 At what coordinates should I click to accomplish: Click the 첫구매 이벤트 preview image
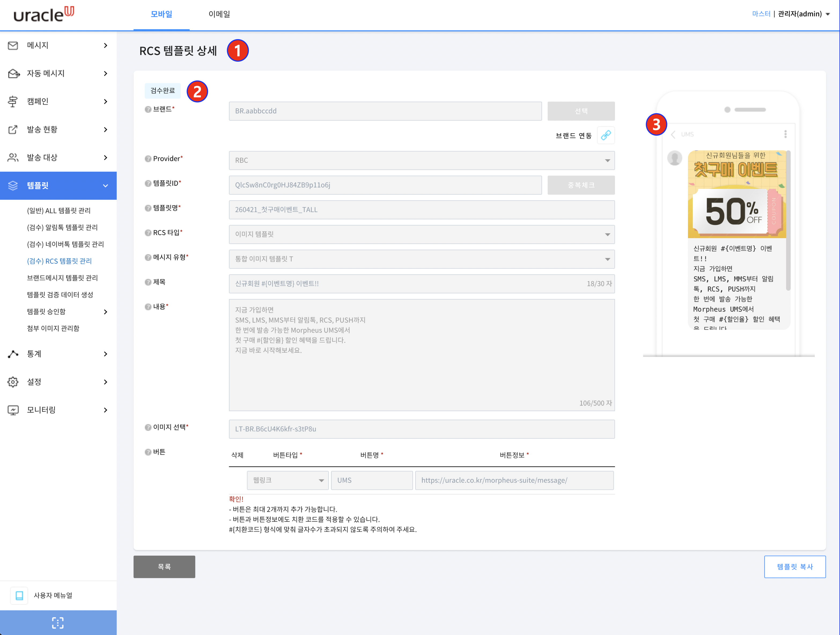[737, 194]
